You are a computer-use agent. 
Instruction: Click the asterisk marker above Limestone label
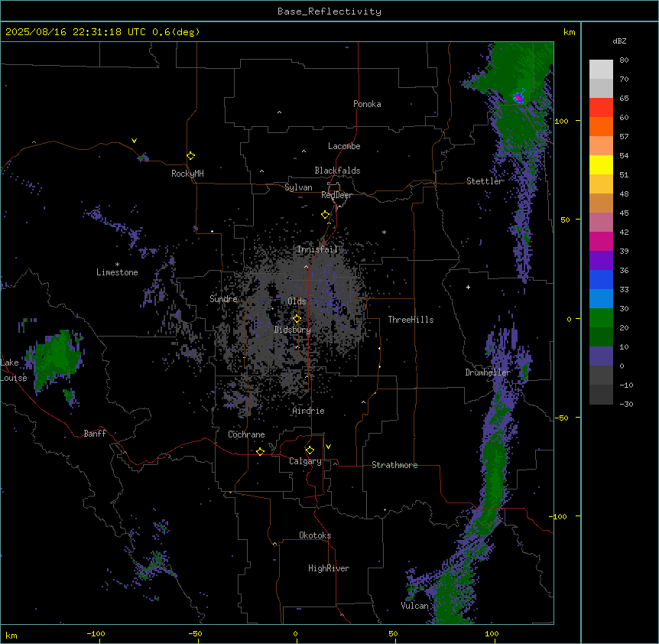pyautogui.click(x=117, y=265)
